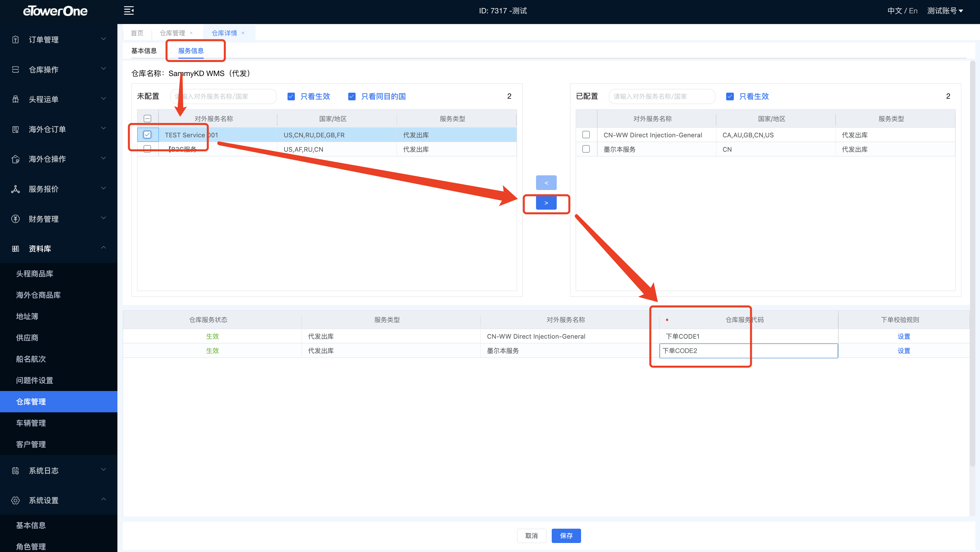Switch to the 服务信息 tab
Screen dimensions: 980x552
(190, 51)
